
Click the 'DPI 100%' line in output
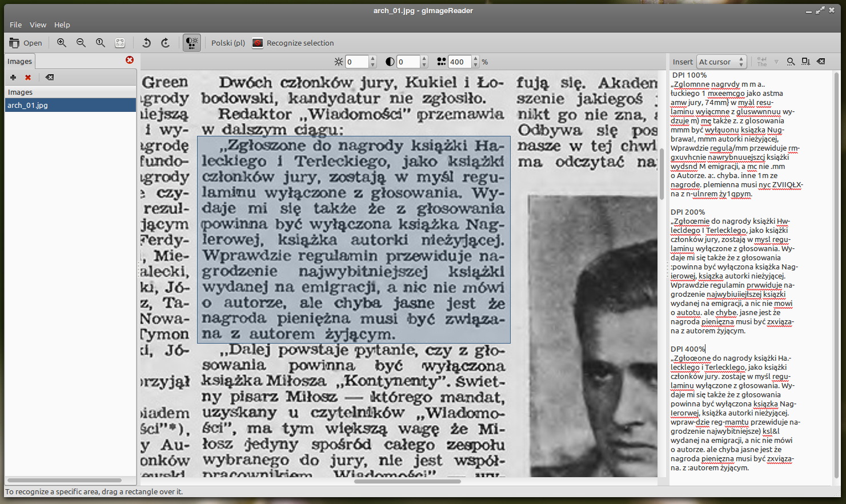coord(689,75)
